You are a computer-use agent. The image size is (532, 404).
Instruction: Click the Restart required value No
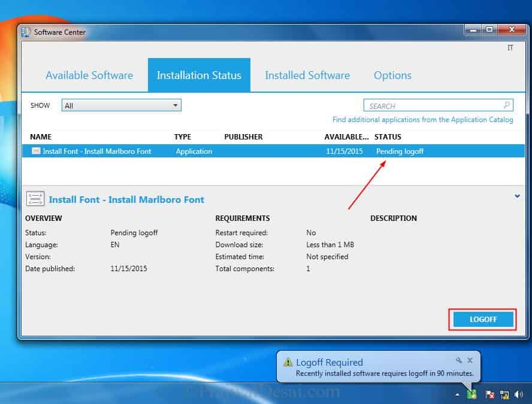pyautogui.click(x=311, y=233)
